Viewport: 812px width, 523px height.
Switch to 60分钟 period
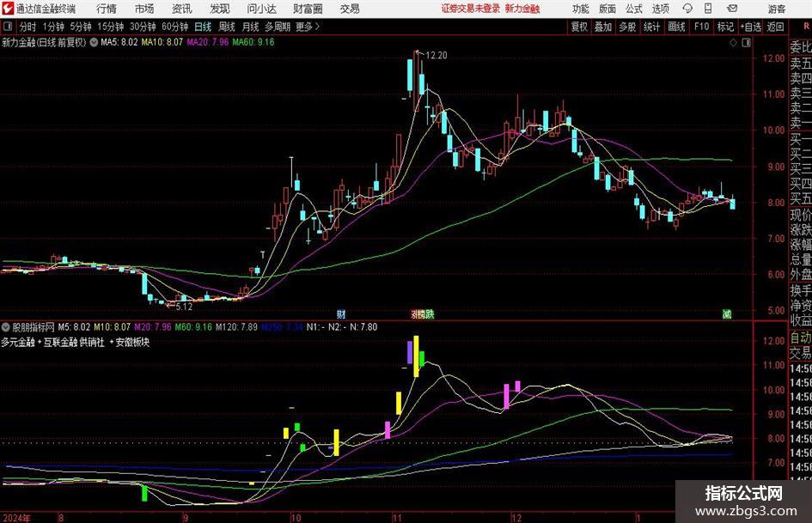click(x=175, y=27)
